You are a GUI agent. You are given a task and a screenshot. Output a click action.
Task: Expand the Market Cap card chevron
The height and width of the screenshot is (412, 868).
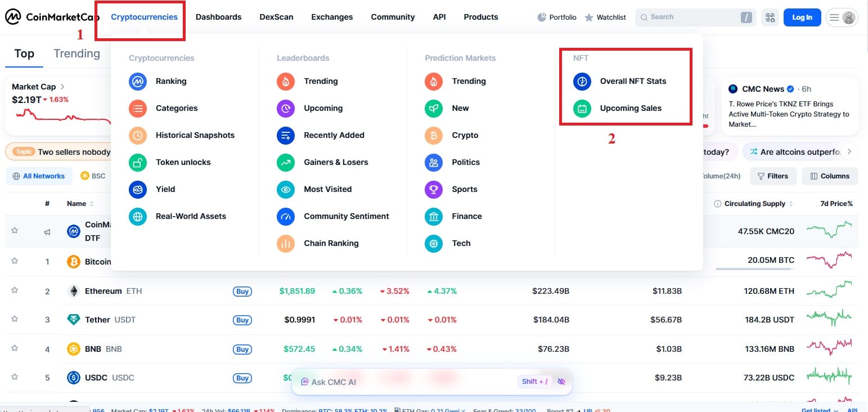[x=62, y=87]
